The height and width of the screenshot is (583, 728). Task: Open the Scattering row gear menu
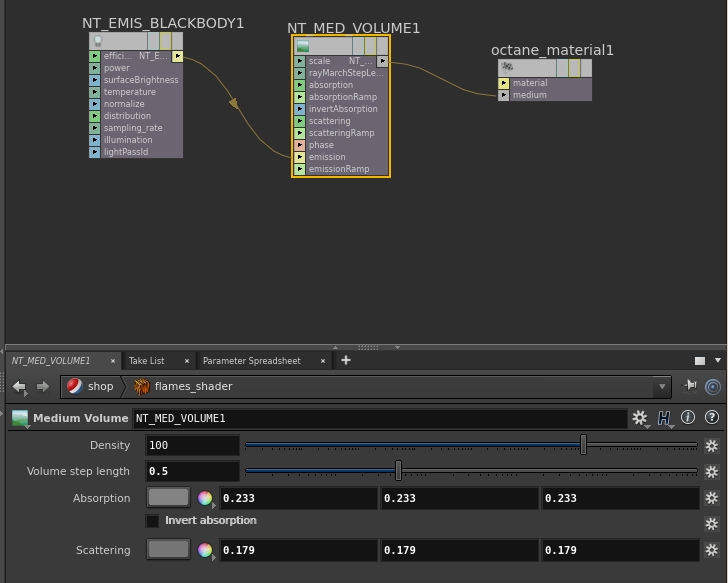coord(712,550)
